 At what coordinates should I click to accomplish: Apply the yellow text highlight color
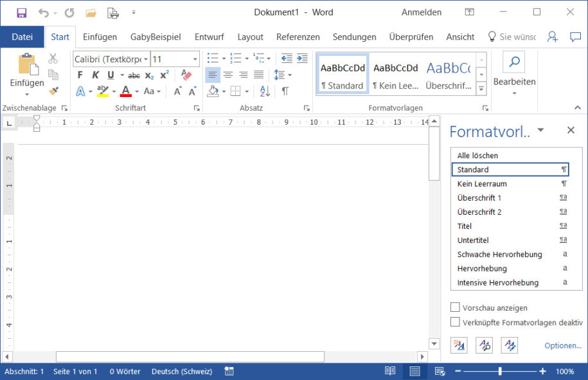point(103,91)
